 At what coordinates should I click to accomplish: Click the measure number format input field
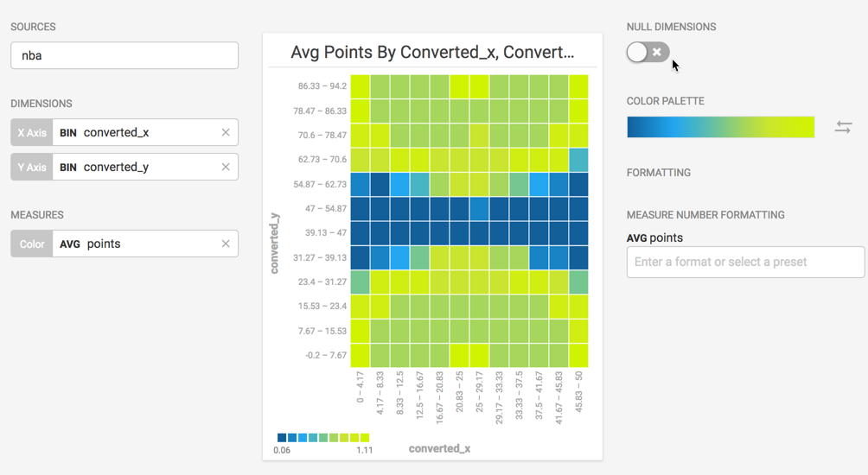point(745,262)
